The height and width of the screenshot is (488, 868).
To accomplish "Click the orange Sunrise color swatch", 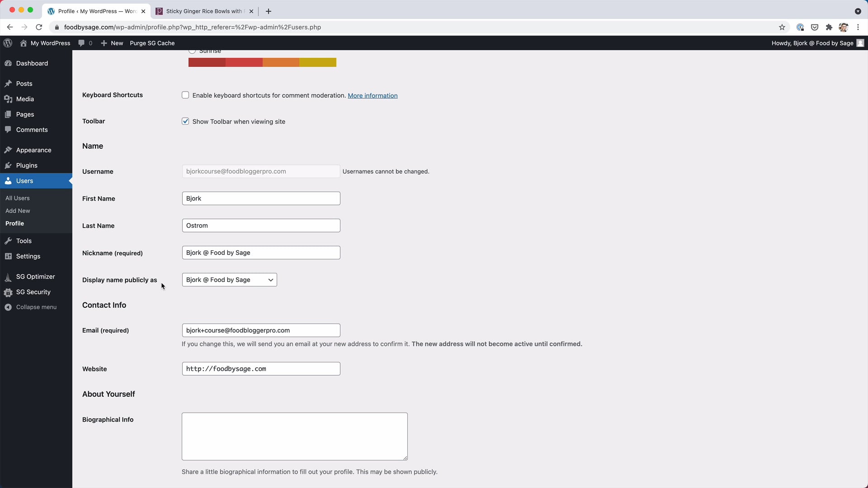I will pyautogui.click(x=281, y=62).
